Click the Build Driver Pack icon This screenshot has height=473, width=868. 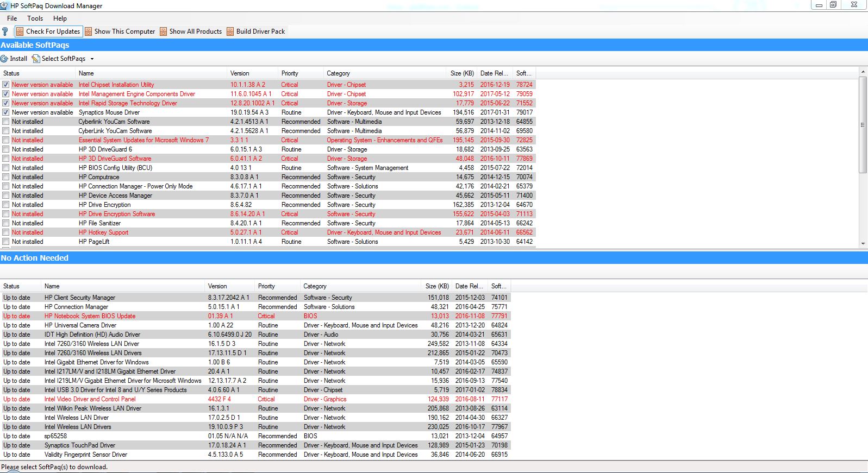click(x=230, y=31)
